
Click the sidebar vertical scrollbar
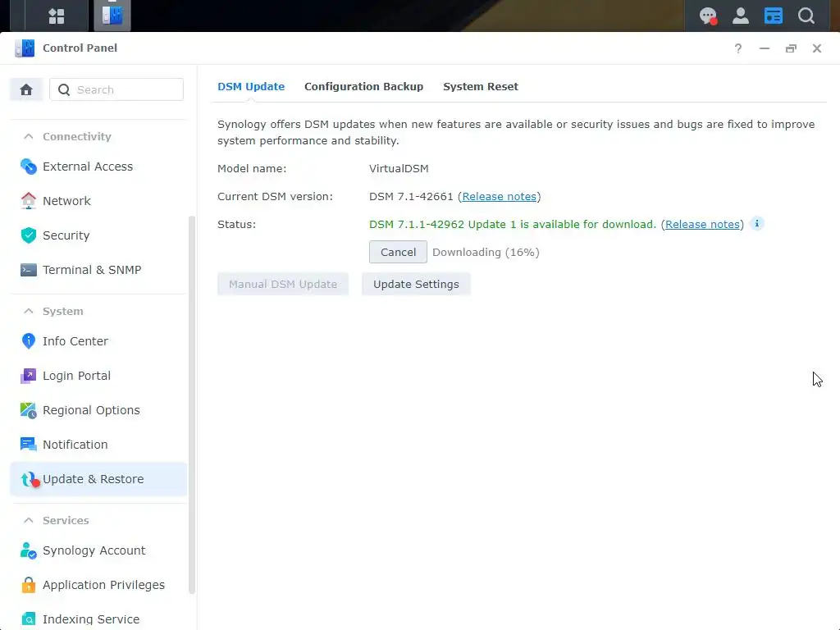coord(192,404)
